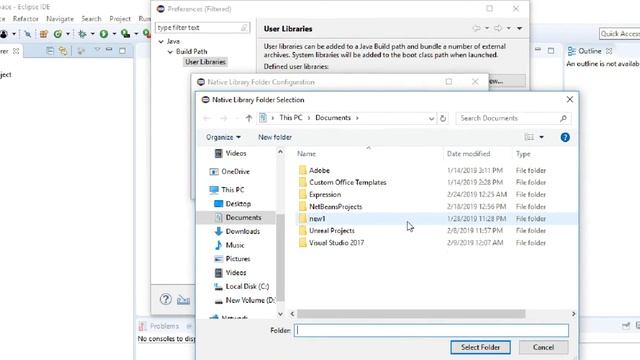
Task: Open the Search menu in Eclipse
Action: coord(91,19)
